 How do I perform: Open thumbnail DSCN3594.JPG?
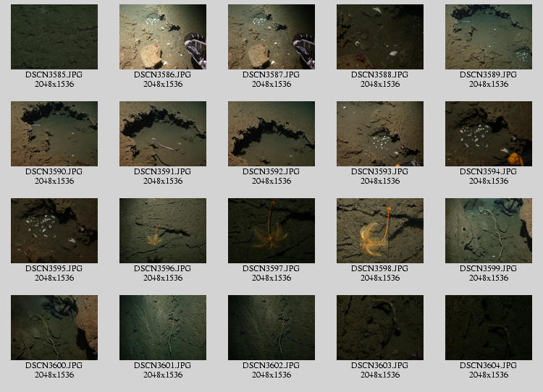489,134
